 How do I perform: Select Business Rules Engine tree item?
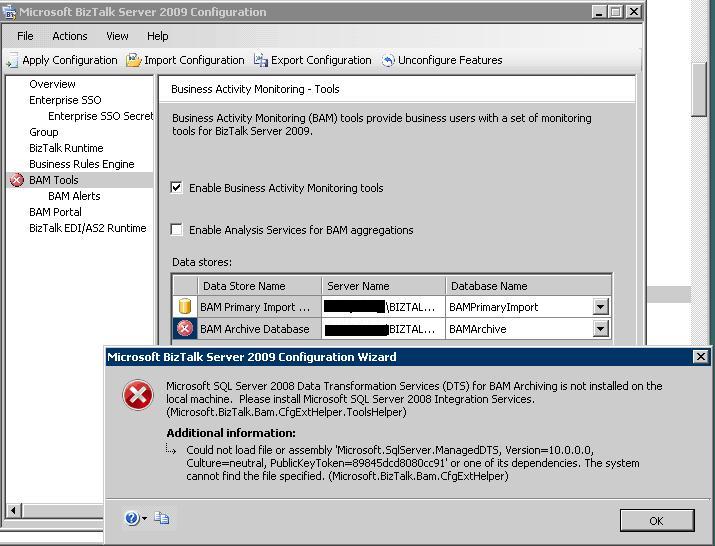tap(82, 164)
